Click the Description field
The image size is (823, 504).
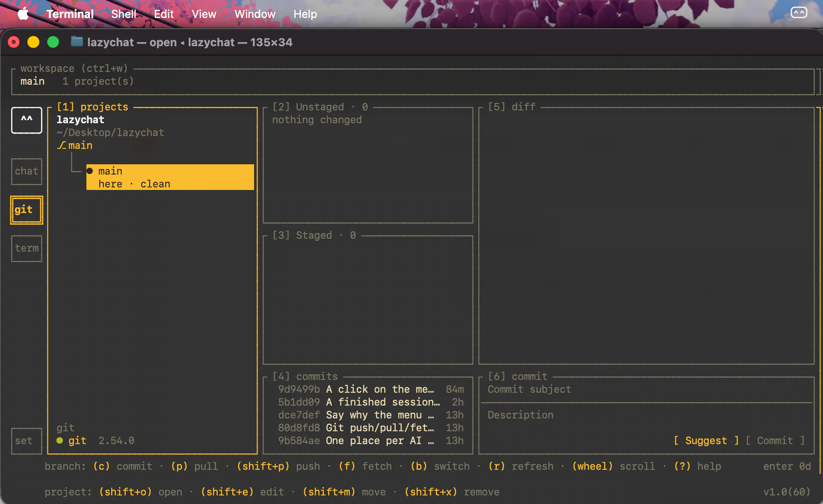[646, 415]
